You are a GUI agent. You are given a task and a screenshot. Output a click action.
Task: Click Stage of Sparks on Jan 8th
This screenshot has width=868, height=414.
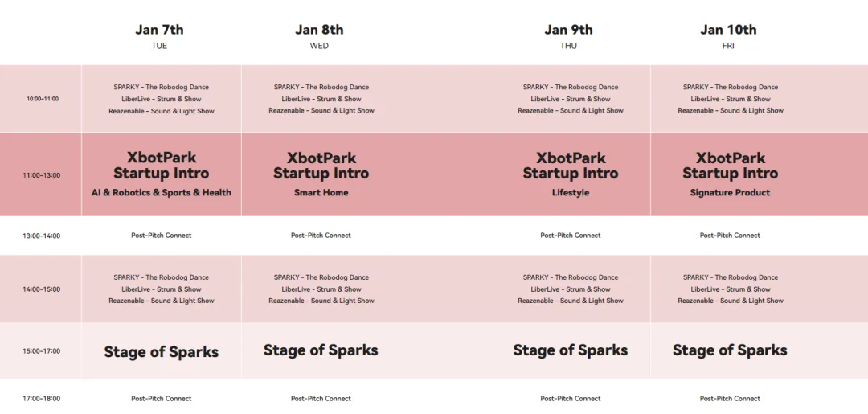click(x=321, y=350)
